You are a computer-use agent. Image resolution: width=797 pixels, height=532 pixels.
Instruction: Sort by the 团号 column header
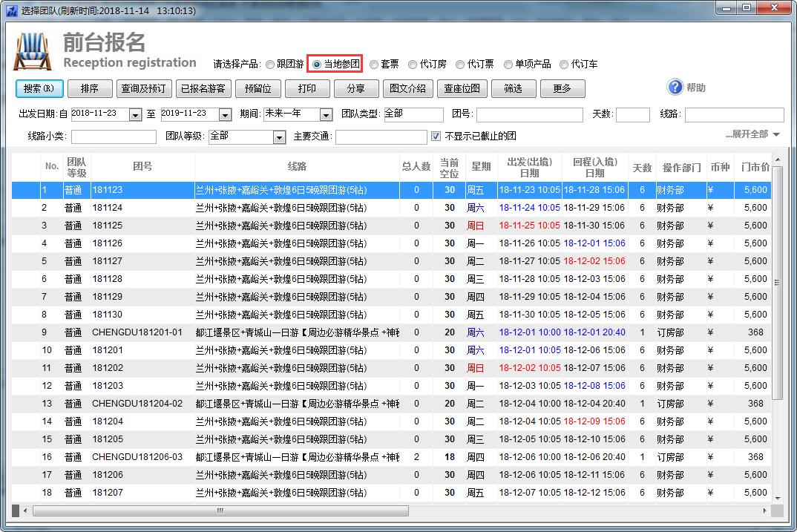point(142,167)
